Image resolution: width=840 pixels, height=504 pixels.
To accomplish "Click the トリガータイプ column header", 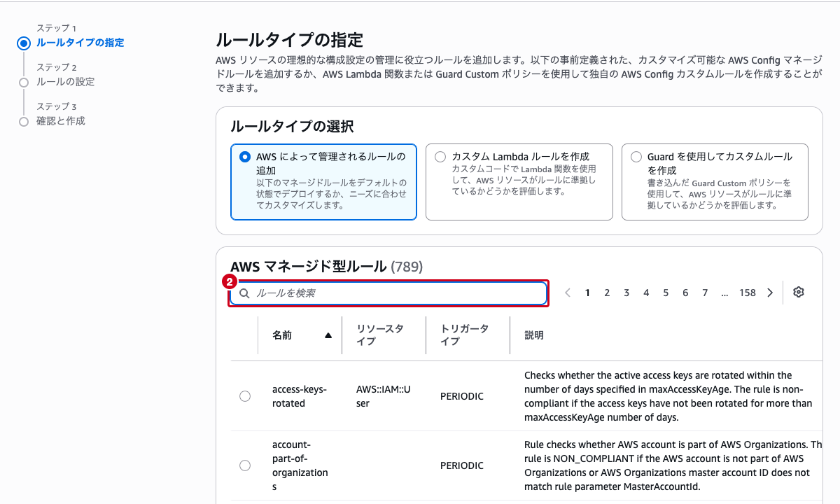I will [x=464, y=335].
